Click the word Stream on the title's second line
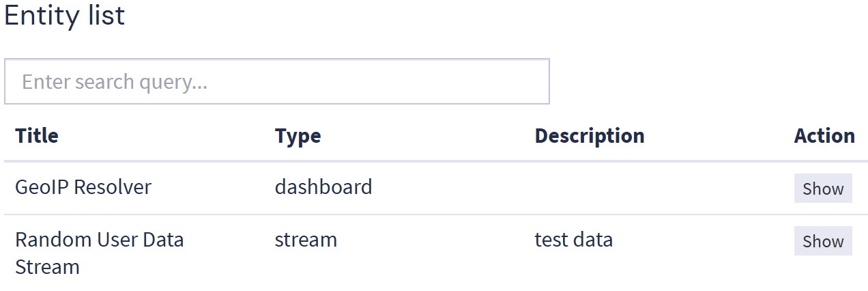Image resolution: width=868 pixels, height=291 pixels. (x=47, y=266)
